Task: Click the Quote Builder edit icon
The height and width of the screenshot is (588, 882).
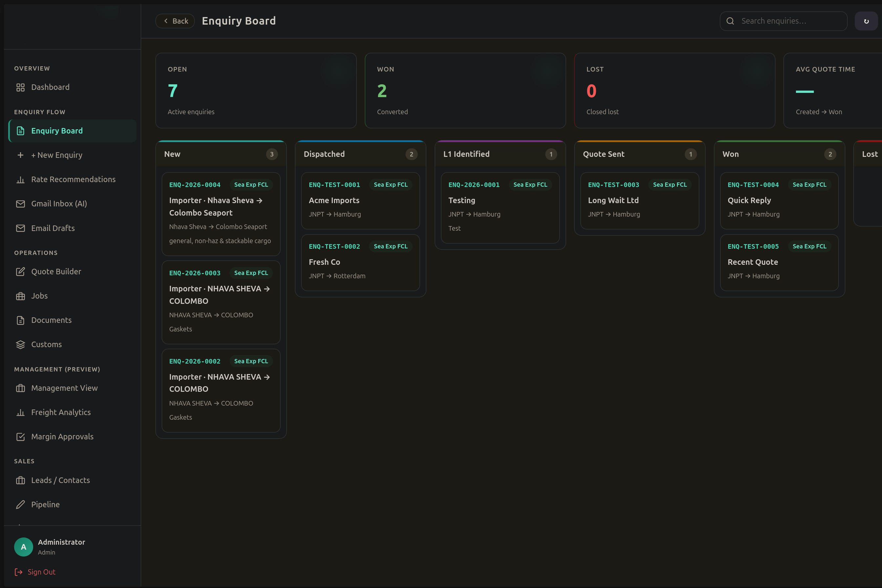Action: pos(20,271)
